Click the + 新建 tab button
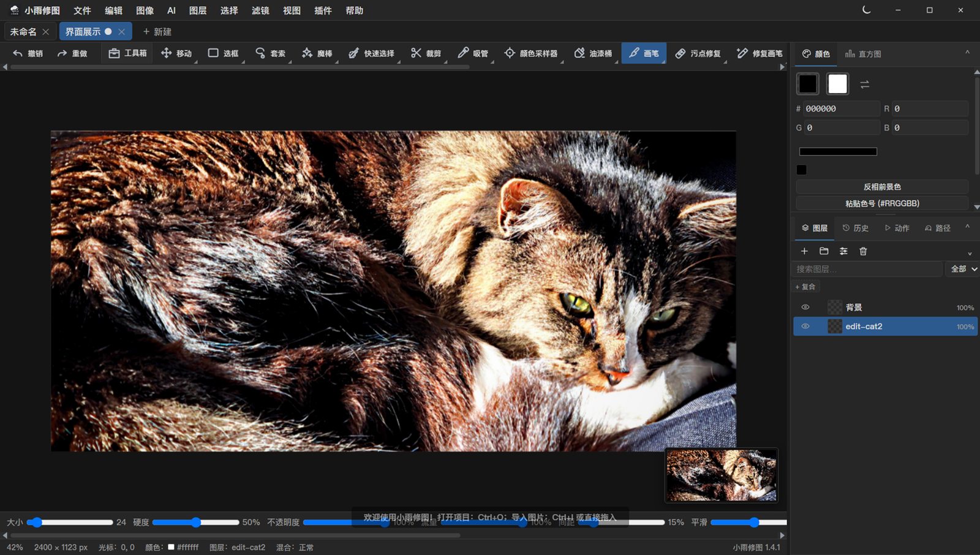This screenshot has height=555, width=980. point(157,31)
